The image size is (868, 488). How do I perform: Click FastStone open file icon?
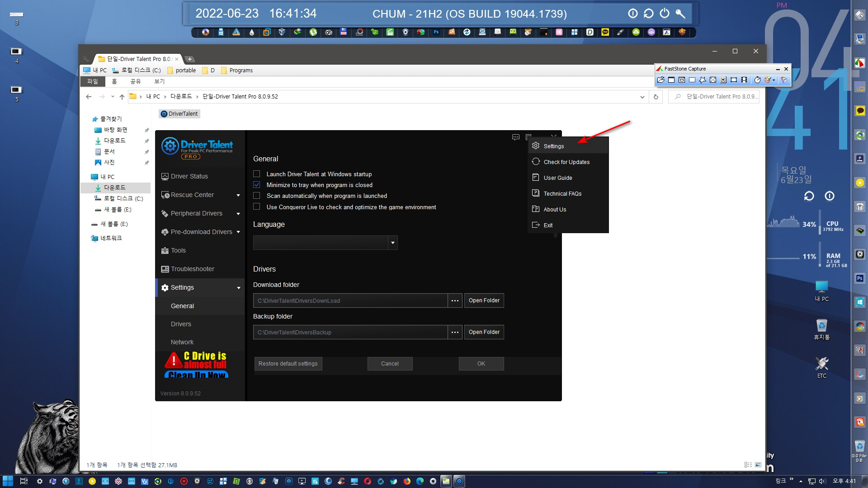[661, 80]
